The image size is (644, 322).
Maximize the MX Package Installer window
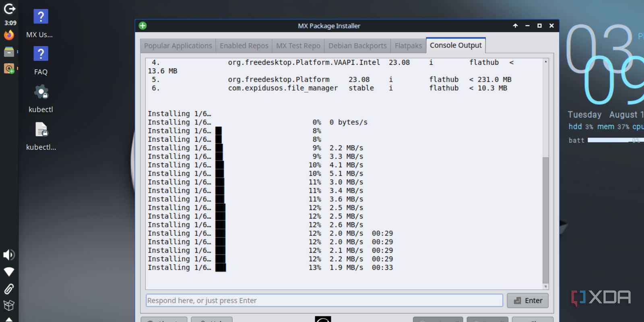pyautogui.click(x=539, y=26)
